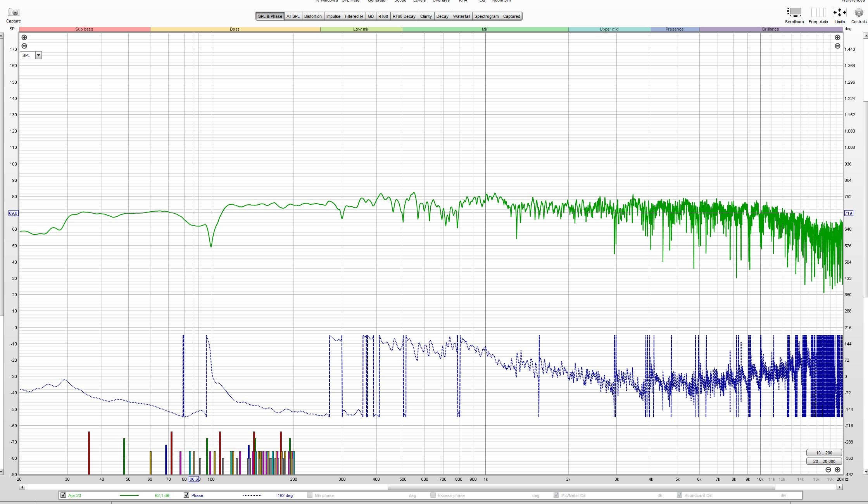Uncheck the Apr 23 trace checkbox

click(x=63, y=495)
